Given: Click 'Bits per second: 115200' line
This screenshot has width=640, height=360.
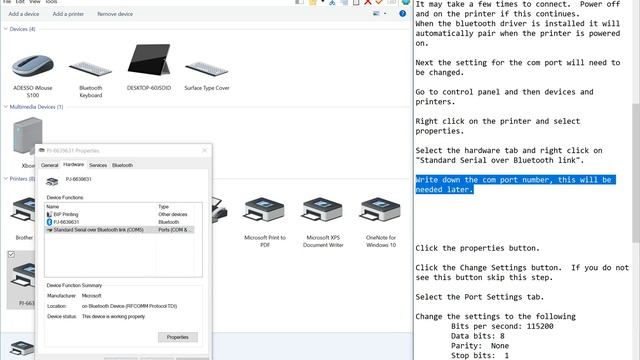Looking at the screenshot, I should [x=502, y=326].
